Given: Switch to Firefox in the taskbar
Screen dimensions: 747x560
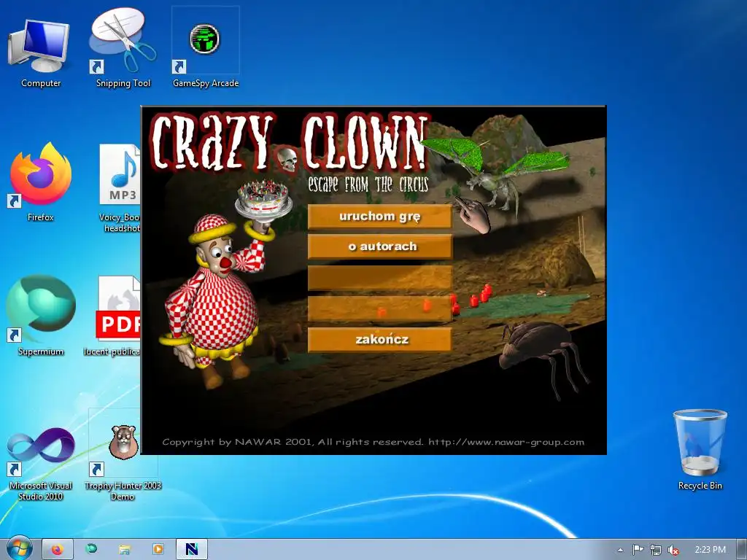Looking at the screenshot, I should click(58, 550).
